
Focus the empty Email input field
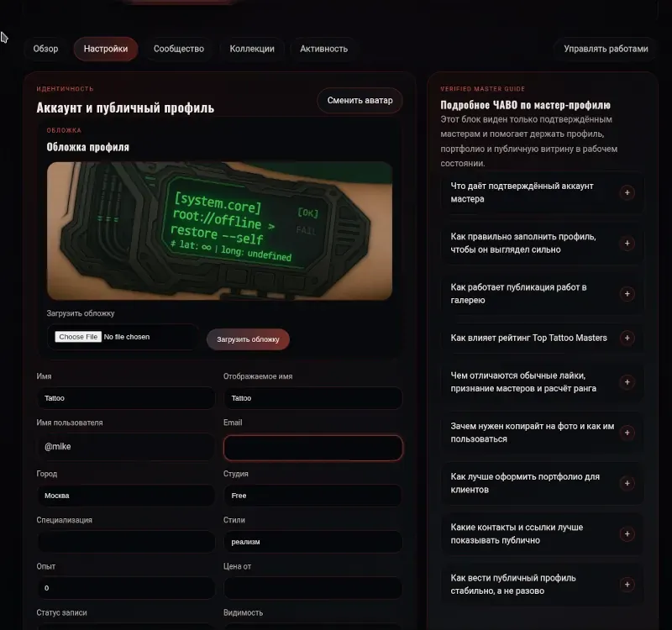(x=312, y=448)
